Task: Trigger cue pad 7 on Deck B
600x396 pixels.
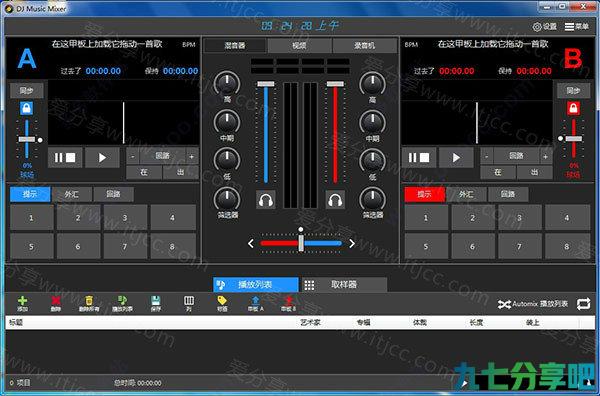Action: 520,246
